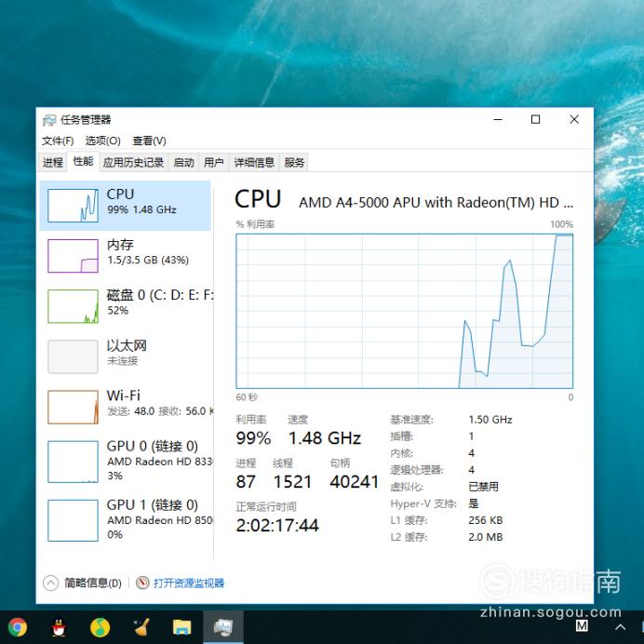Click the 未连接 Ethernet status text
The height and width of the screenshot is (644, 644).
(123, 361)
